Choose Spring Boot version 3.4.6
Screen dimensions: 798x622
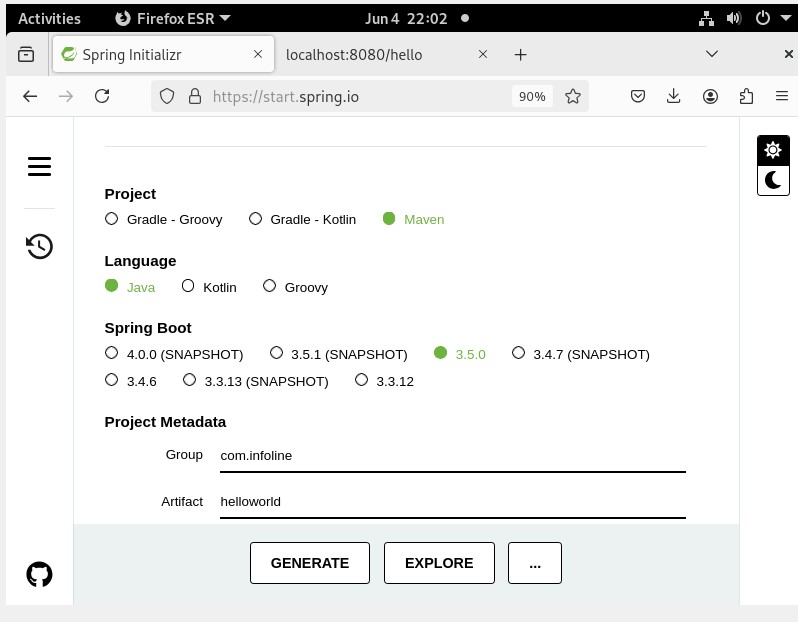tap(112, 381)
